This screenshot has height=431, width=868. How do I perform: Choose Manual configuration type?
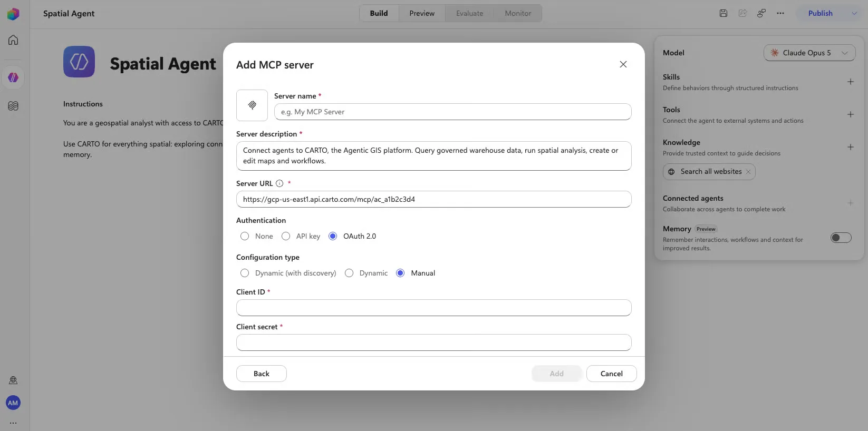[400, 273]
